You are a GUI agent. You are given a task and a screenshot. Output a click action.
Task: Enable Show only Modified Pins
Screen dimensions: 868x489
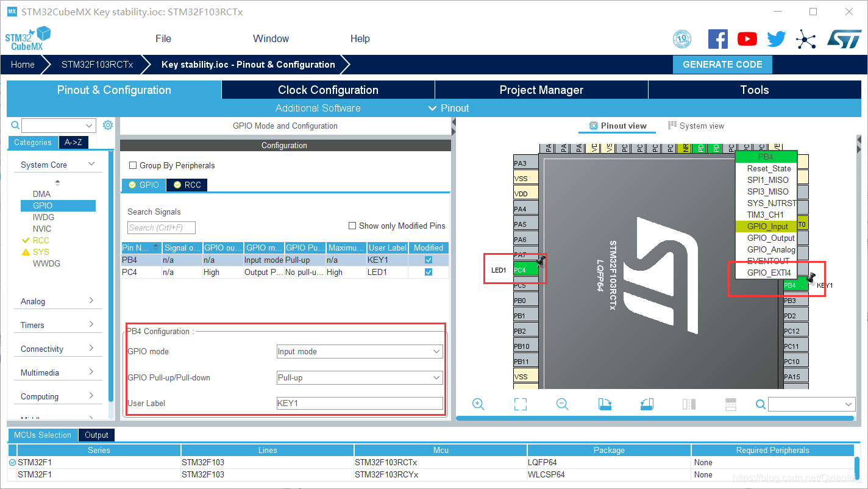(352, 226)
